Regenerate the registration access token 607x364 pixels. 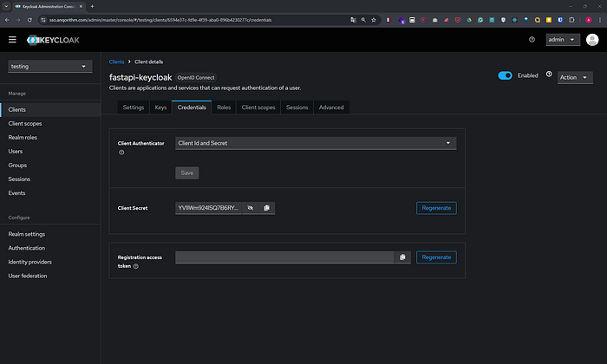coord(436,257)
